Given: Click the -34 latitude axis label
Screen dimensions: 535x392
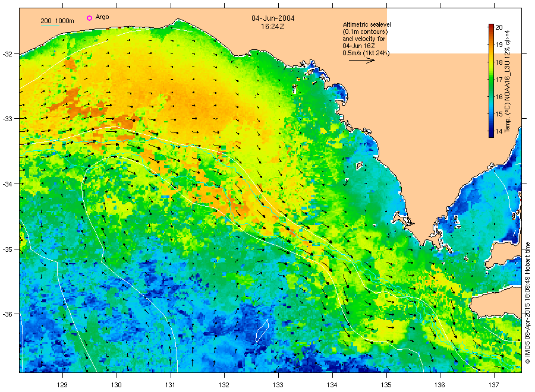Looking at the screenshot, I should tap(8, 184).
